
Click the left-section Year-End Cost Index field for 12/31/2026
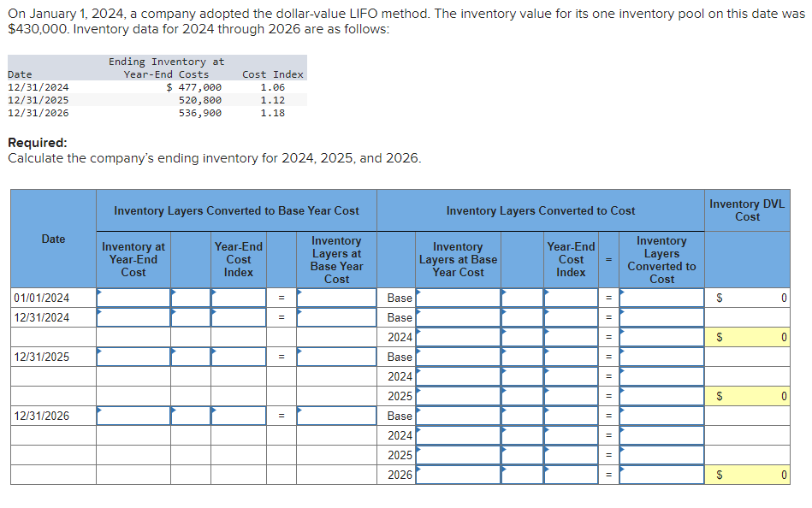238,416
